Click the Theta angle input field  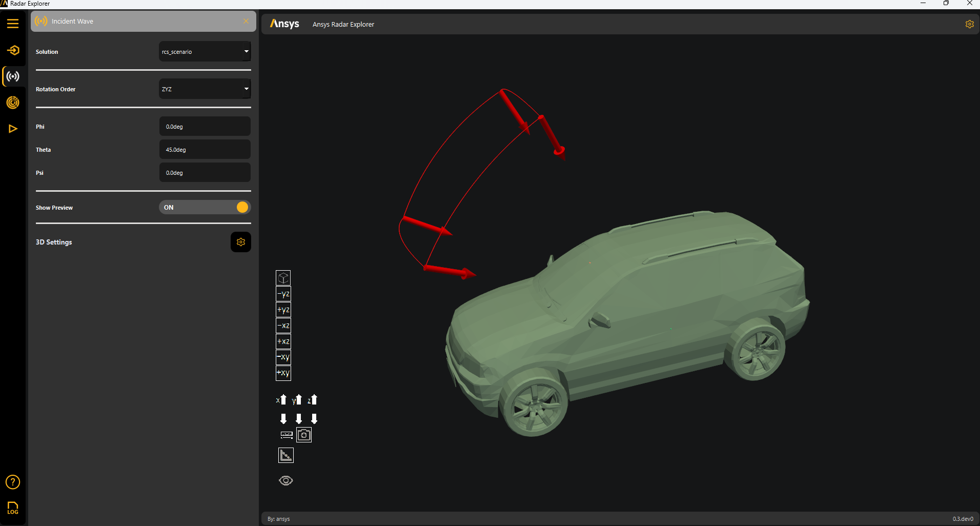point(205,150)
